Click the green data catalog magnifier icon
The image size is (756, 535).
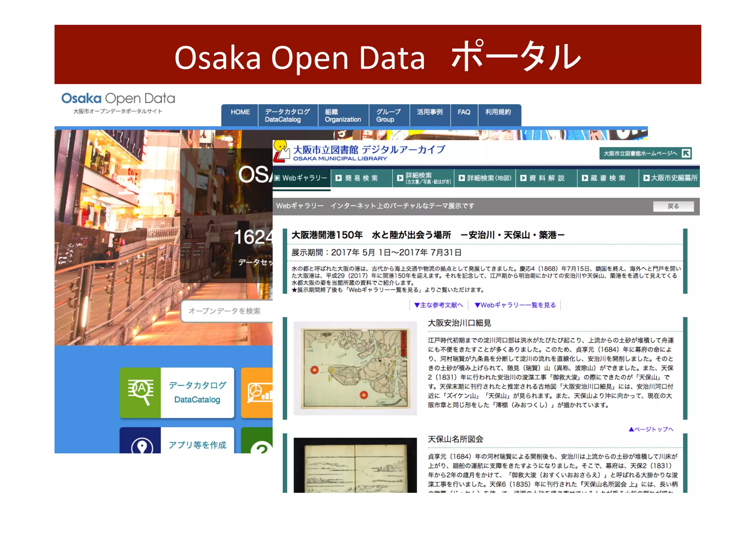coord(140,393)
